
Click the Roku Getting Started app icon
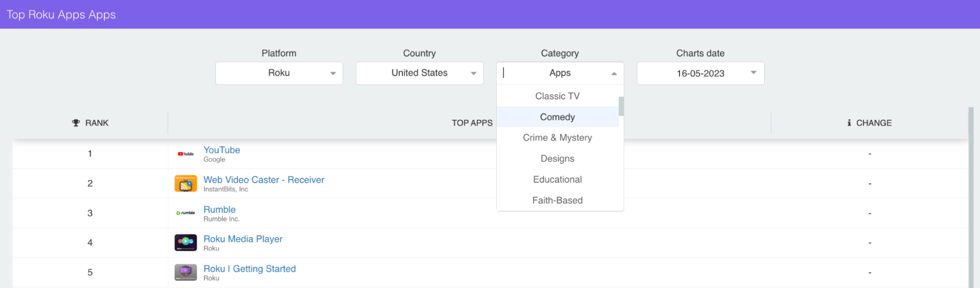pos(185,272)
